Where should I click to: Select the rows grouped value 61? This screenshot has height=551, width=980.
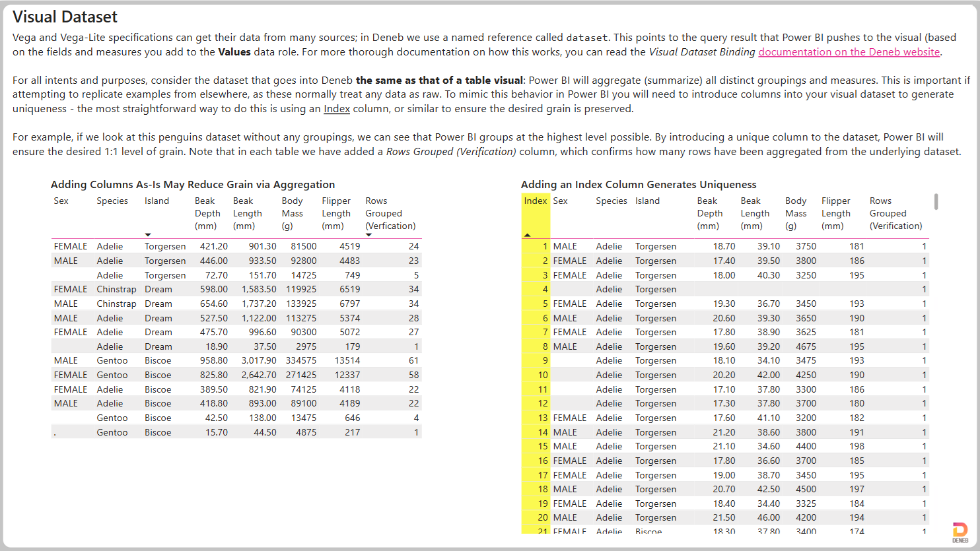pos(413,361)
